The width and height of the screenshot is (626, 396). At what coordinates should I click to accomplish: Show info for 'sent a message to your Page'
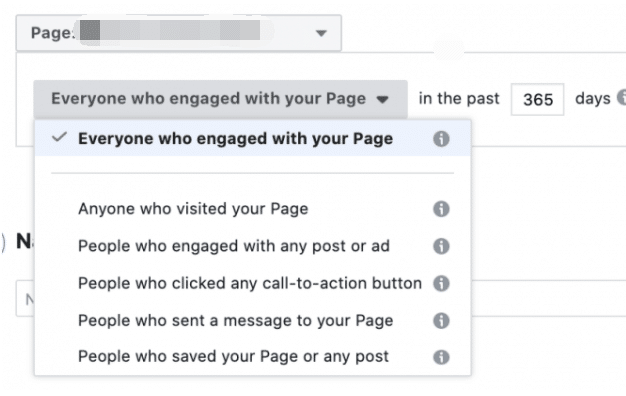(x=441, y=321)
